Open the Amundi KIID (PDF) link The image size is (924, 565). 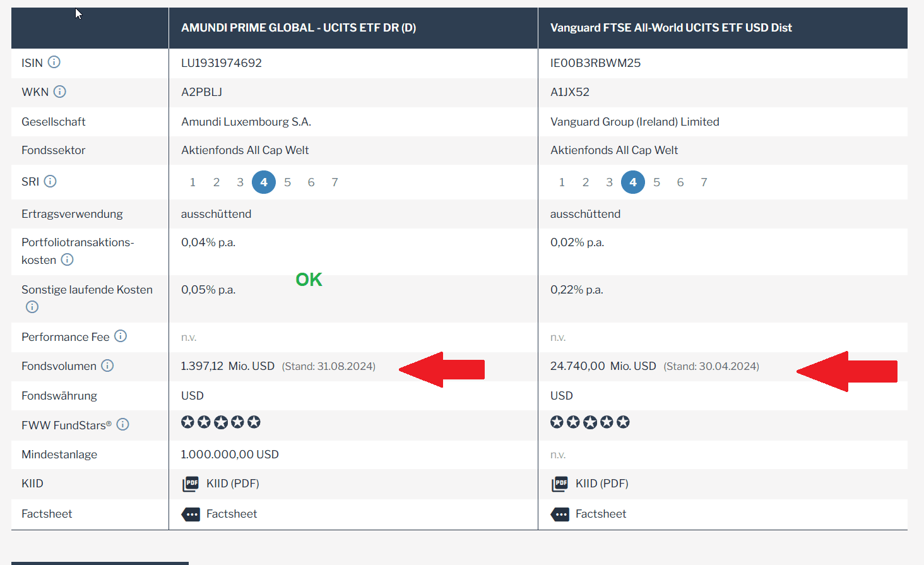click(x=233, y=484)
